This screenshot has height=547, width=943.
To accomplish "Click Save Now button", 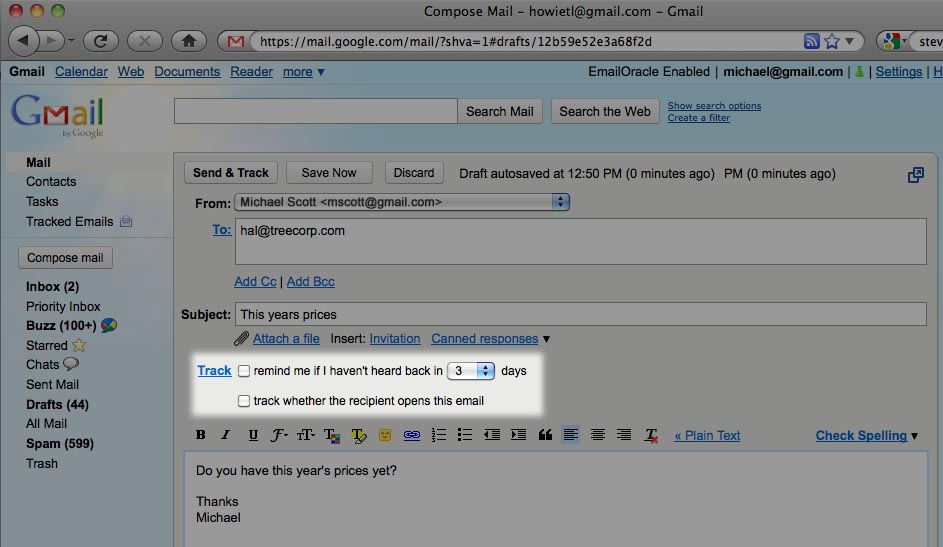I will [x=329, y=173].
